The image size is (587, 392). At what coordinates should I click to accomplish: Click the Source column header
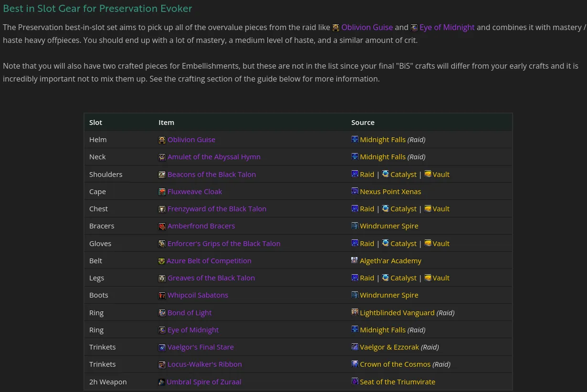point(363,122)
